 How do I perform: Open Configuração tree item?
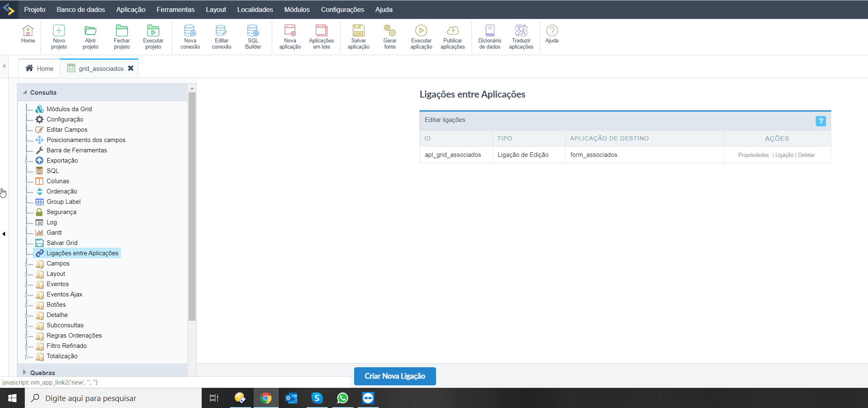(65, 119)
